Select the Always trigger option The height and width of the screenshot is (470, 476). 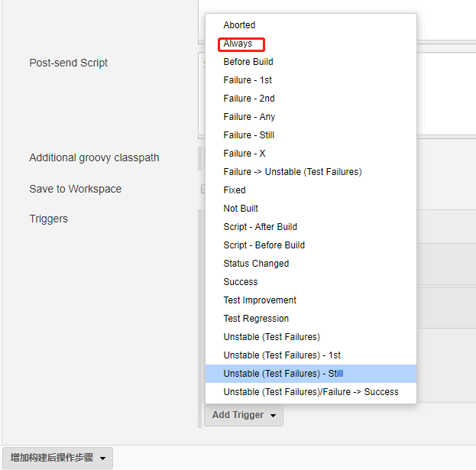tap(238, 44)
